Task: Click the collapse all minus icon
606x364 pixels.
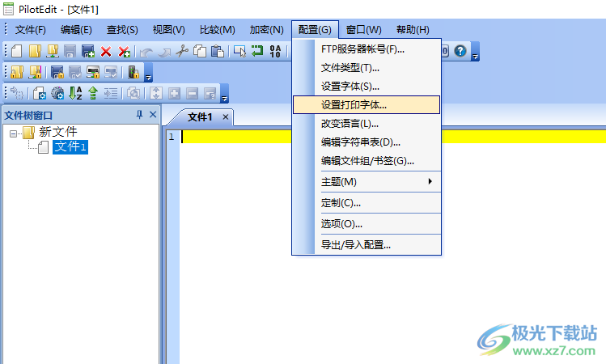Action: pyautogui.click(x=192, y=93)
